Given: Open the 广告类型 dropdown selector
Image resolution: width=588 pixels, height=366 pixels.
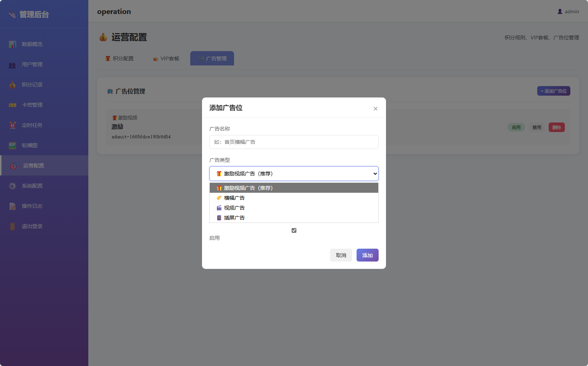Looking at the screenshot, I should pos(294,174).
